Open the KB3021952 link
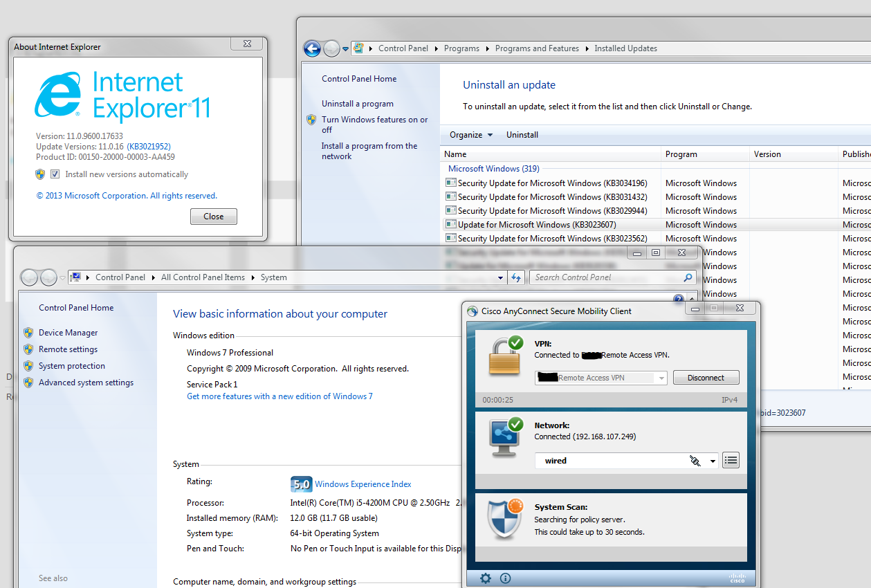 tap(149, 147)
